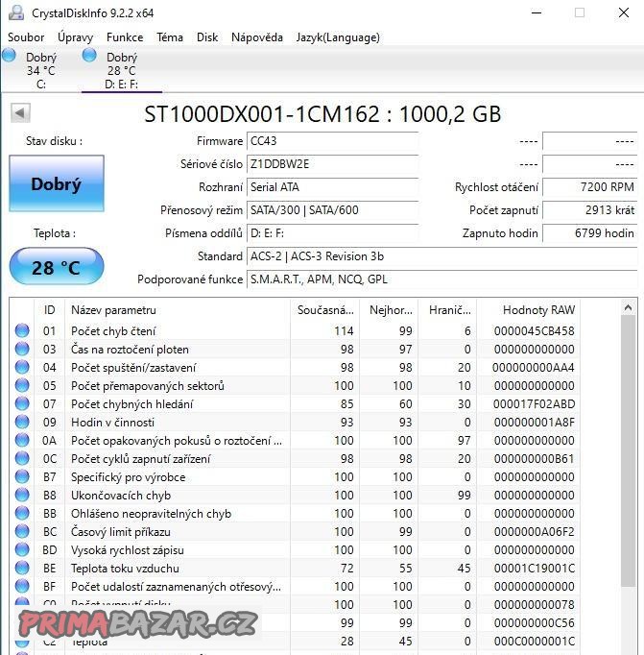
Task: Click RAW value 000017F02ABD
Action: pos(535,404)
